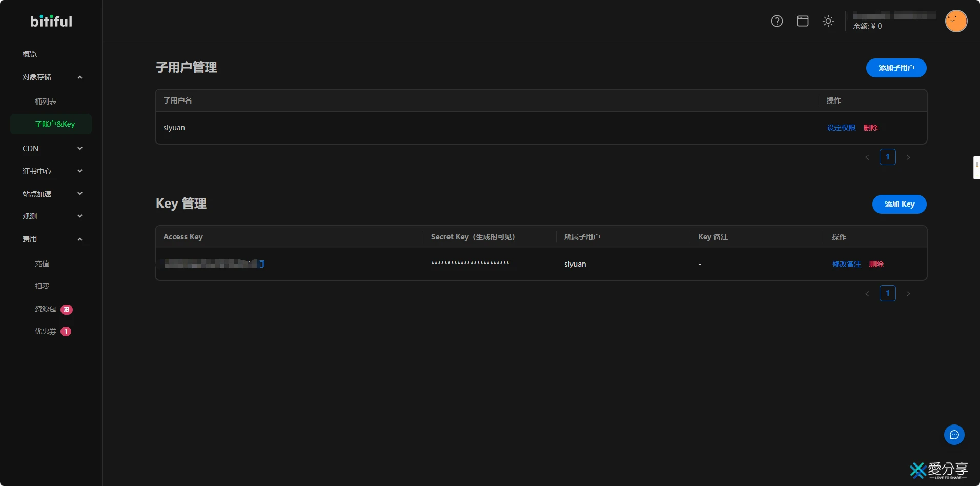This screenshot has height=486, width=980.
Task: Click the window panel icon in header
Action: pyautogui.click(x=803, y=21)
